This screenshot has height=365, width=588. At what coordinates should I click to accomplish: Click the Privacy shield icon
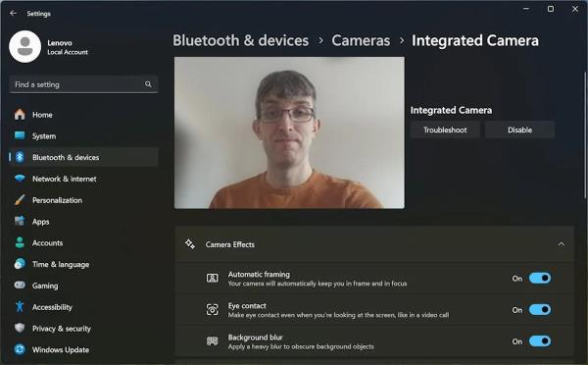click(20, 328)
